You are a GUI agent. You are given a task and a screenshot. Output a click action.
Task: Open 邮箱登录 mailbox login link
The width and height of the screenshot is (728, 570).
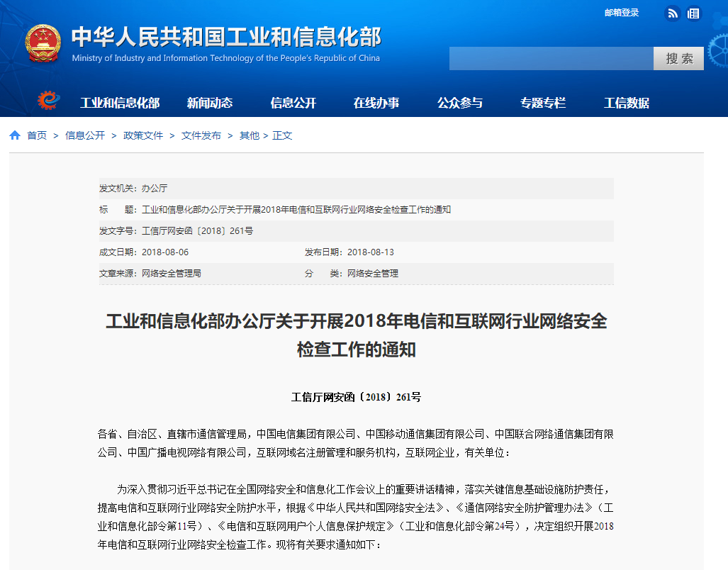pos(621,13)
